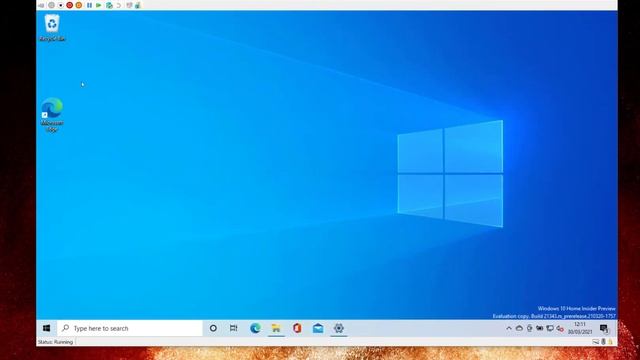Open network status from the tray icon

550,328
